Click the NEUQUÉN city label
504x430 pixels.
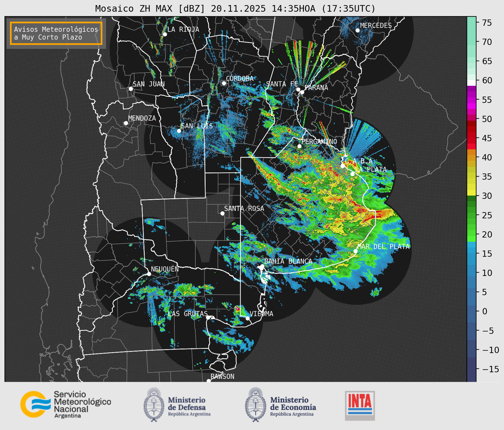click(165, 269)
